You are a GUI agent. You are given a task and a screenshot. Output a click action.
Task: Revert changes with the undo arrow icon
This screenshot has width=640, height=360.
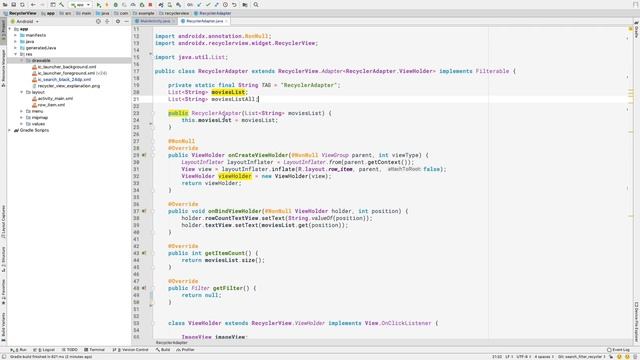(234, 4)
